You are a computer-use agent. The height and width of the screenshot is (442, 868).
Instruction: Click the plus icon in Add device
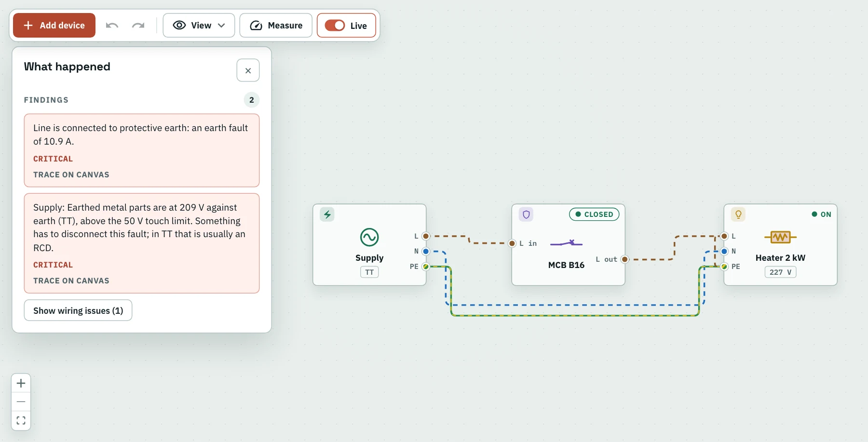28,26
